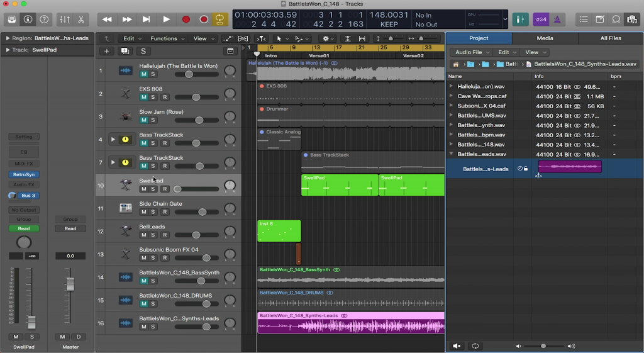The image size is (644, 353).
Task: Switch to the Media tab
Action: [x=545, y=38]
